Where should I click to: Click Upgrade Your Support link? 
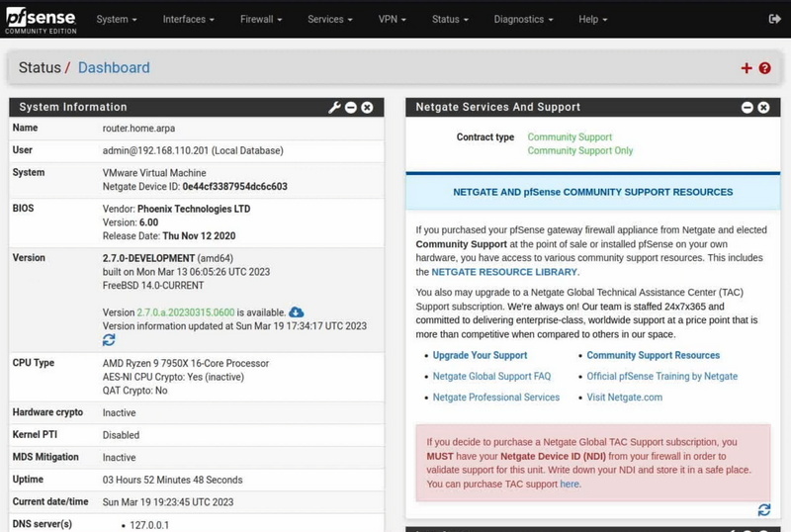pos(480,355)
